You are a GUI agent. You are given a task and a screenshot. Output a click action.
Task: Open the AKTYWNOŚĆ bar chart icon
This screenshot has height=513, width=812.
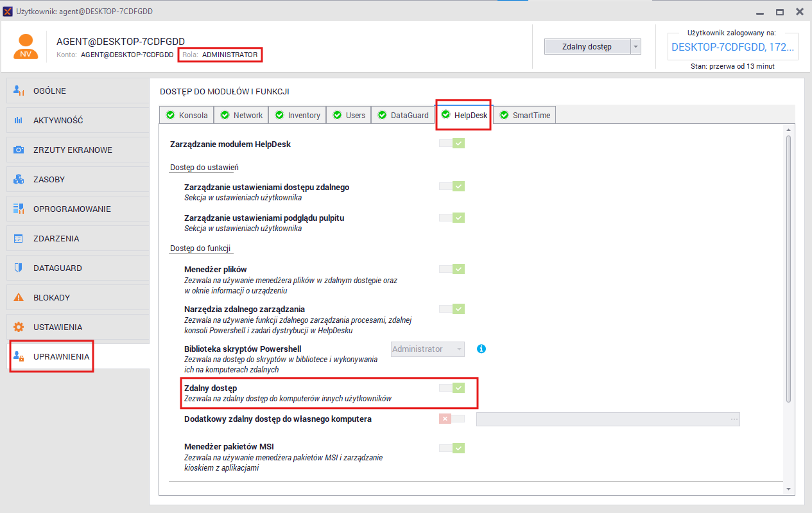pyautogui.click(x=19, y=121)
